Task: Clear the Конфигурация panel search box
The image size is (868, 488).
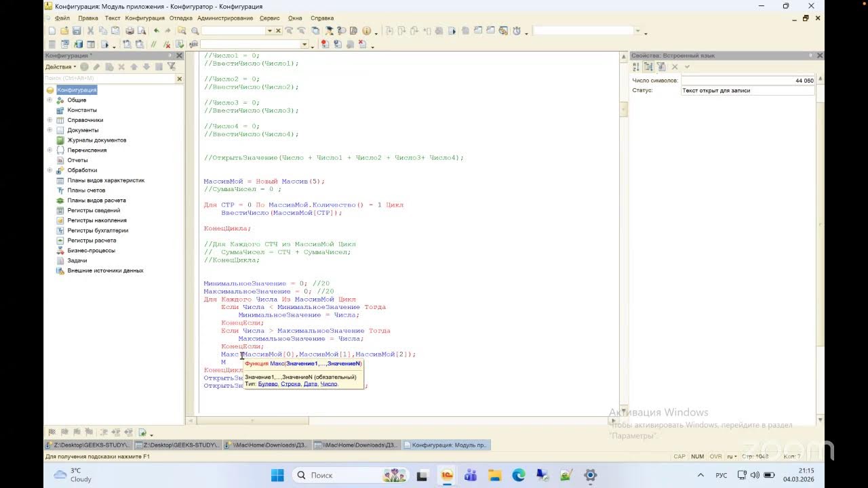Action: 180,79
